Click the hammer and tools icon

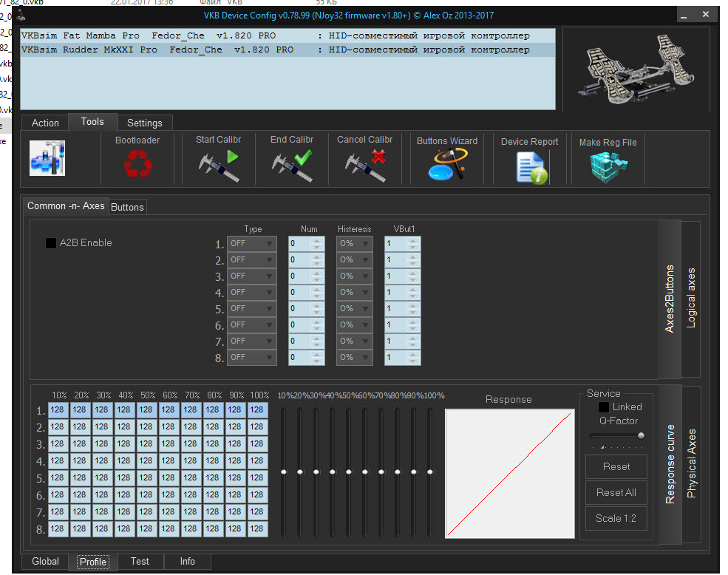(47, 158)
